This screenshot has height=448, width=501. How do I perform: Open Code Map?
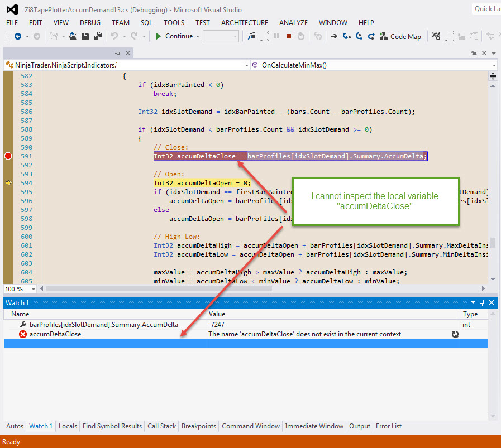(x=400, y=36)
